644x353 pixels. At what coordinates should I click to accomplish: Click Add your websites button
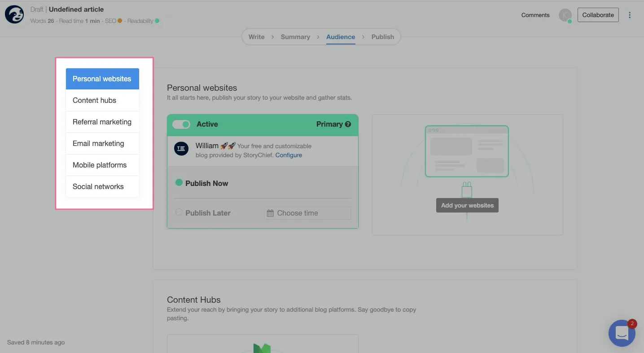click(467, 205)
